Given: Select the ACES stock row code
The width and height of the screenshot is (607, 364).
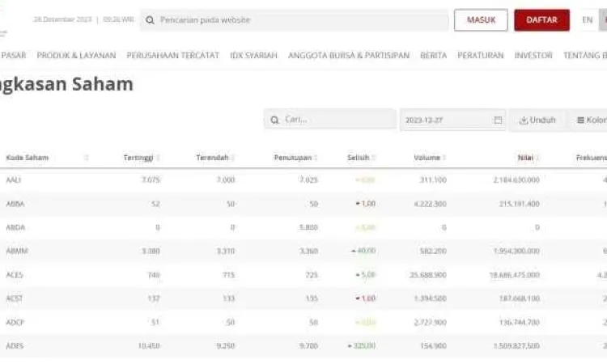Looking at the screenshot, I should [15, 275].
